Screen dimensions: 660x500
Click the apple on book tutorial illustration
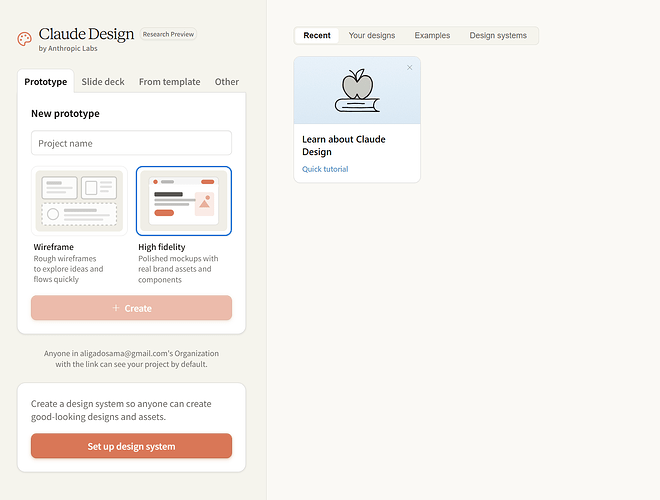point(357,90)
